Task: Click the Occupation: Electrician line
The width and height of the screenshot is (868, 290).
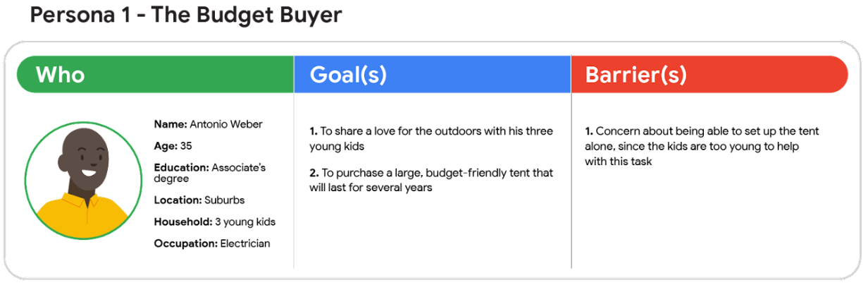Action: tap(211, 243)
